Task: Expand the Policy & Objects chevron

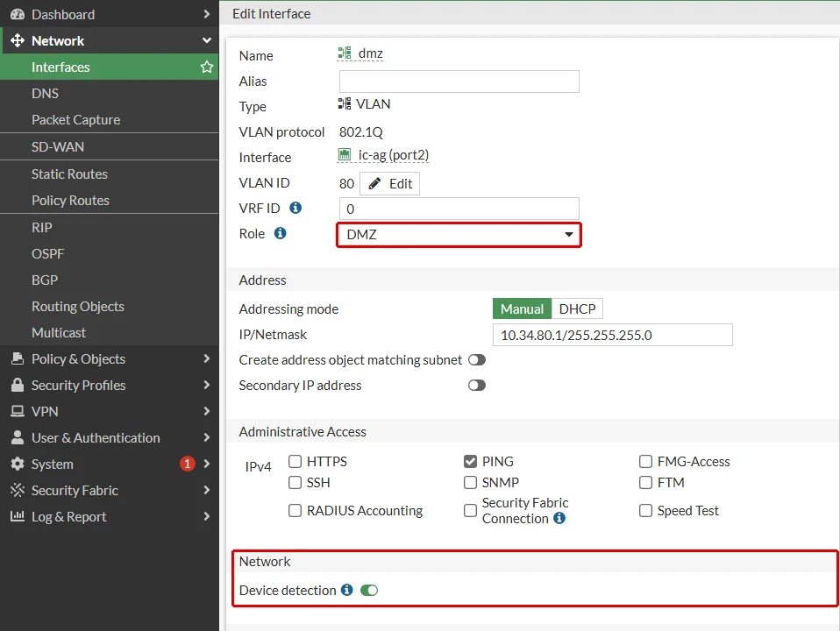Action: coord(207,358)
